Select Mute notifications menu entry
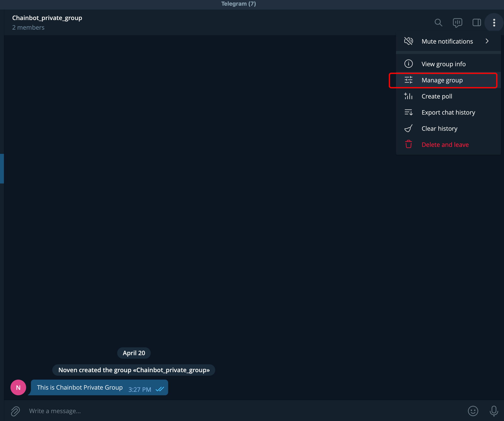Screen dimensions: 504x421 click(x=447, y=41)
